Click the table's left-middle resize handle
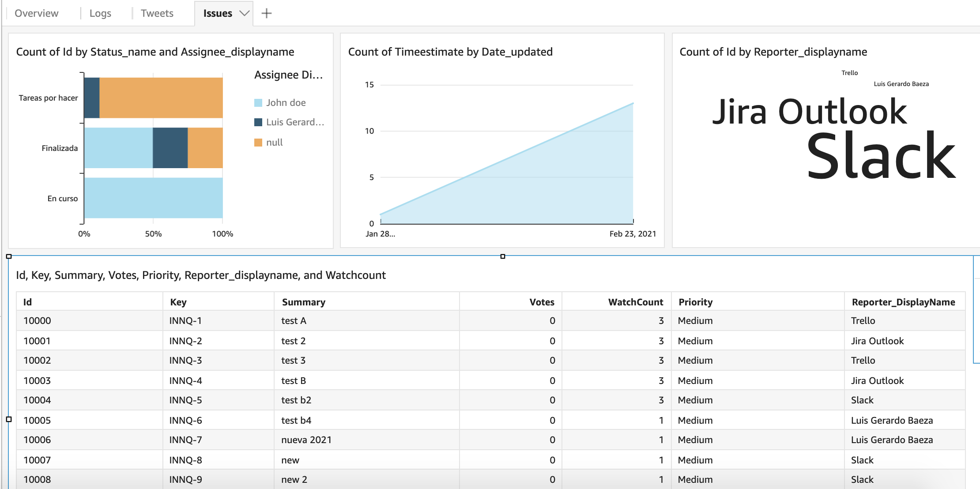This screenshot has width=980, height=489. point(9,419)
